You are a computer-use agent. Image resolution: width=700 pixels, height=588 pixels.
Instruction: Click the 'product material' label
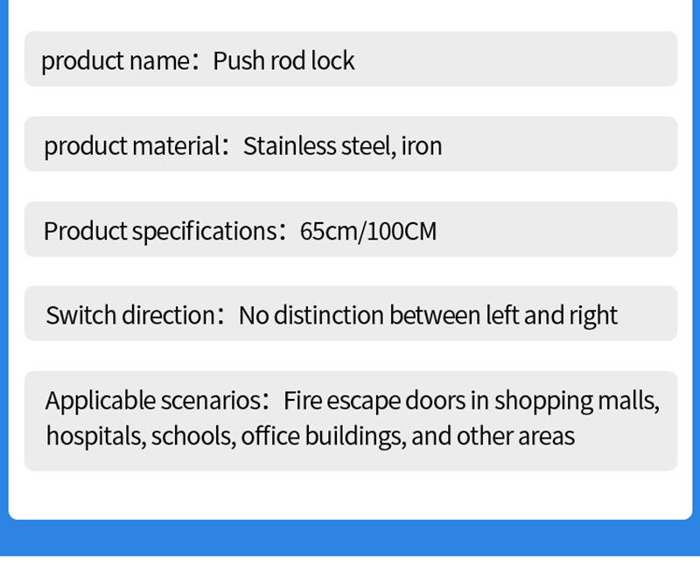click(x=132, y=146)
